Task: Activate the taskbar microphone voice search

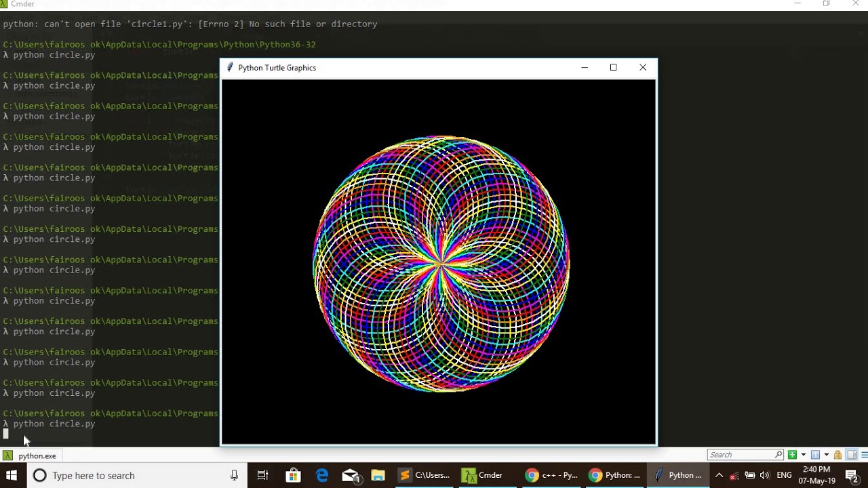Action: [x=234, y=475]
